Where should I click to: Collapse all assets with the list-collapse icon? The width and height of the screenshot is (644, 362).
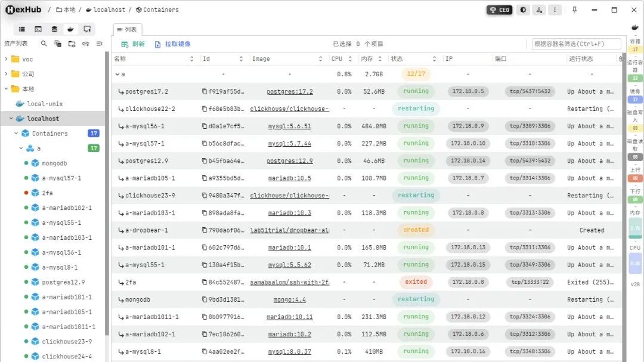[100, 43]
